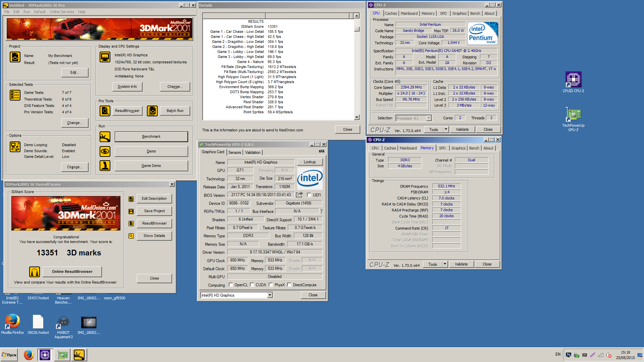The image size is (644, 362).
Task: Click the Game Demo button
Action: 151,166
